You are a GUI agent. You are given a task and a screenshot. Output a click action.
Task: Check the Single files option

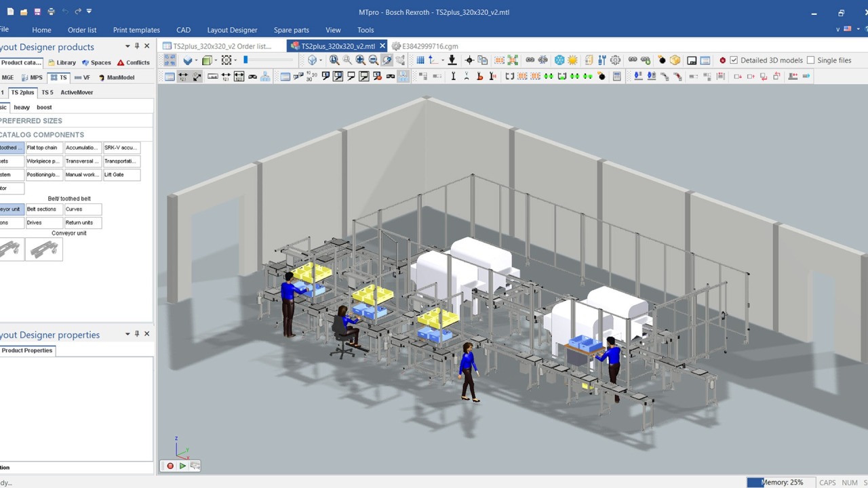click(812, 60)
